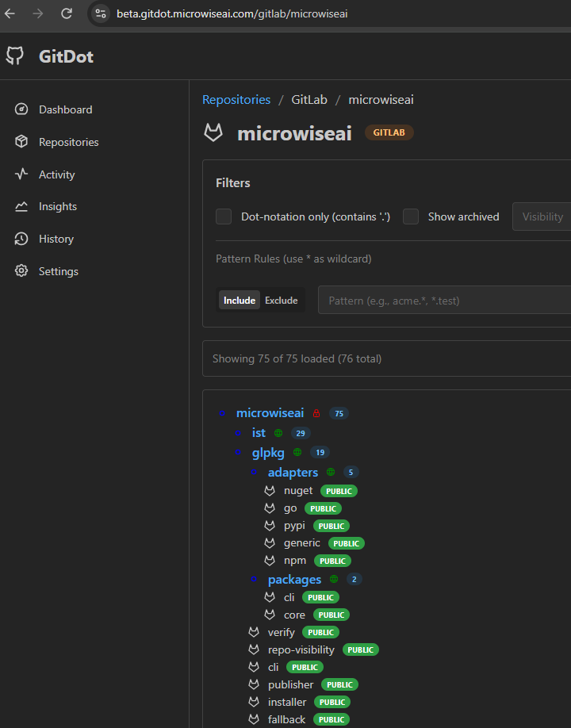
Task: Enable Dot-notation only checkbox
Action: (x=224, y=216)
